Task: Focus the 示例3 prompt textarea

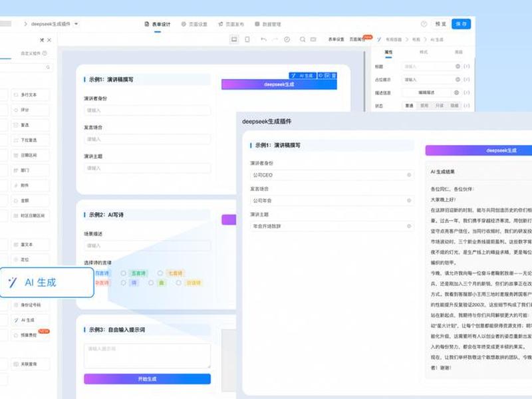Action: [x=147, y=356]
